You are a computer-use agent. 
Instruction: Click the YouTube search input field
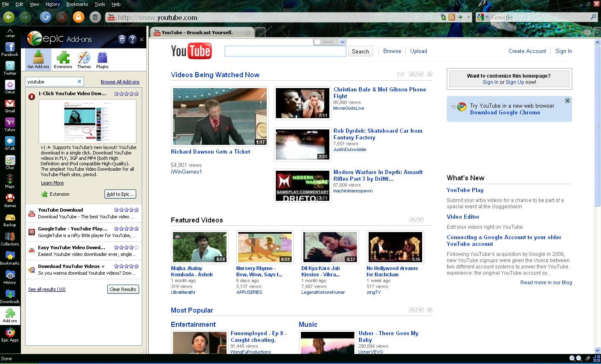[285, 51]
